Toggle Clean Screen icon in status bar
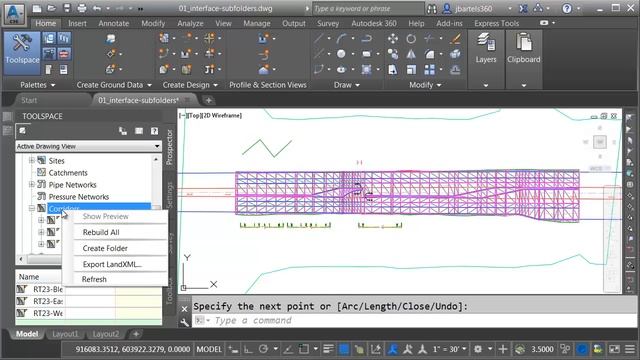 coord(614,349)
